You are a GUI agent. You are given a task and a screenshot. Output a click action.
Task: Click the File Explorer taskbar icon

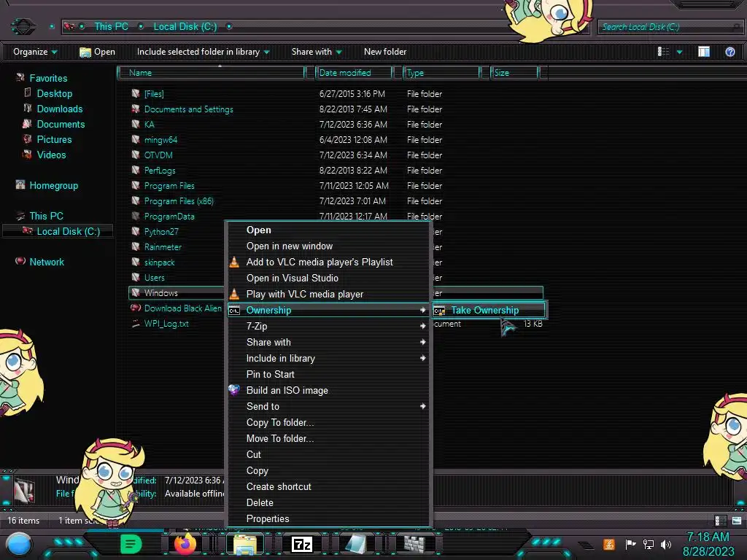point(245,544)
